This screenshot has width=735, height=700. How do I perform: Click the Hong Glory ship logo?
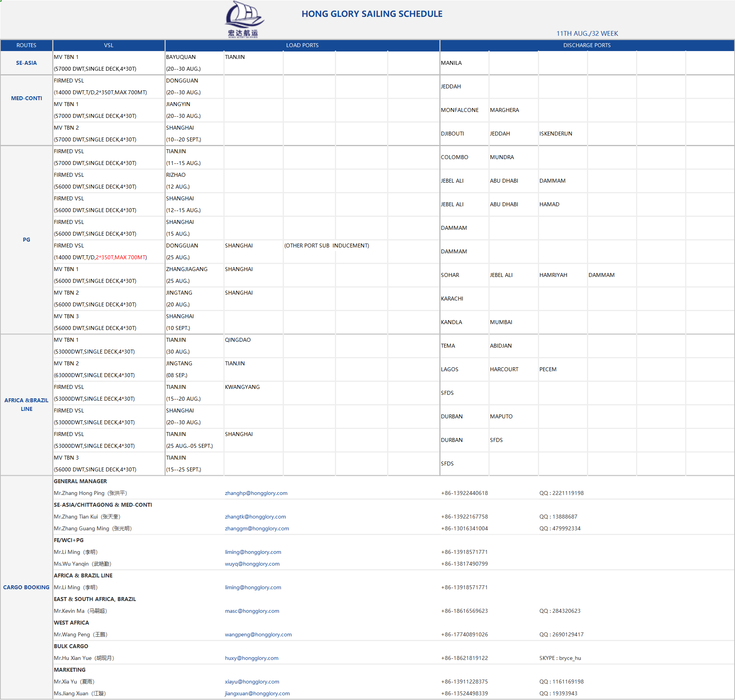(x=244, y=19)
